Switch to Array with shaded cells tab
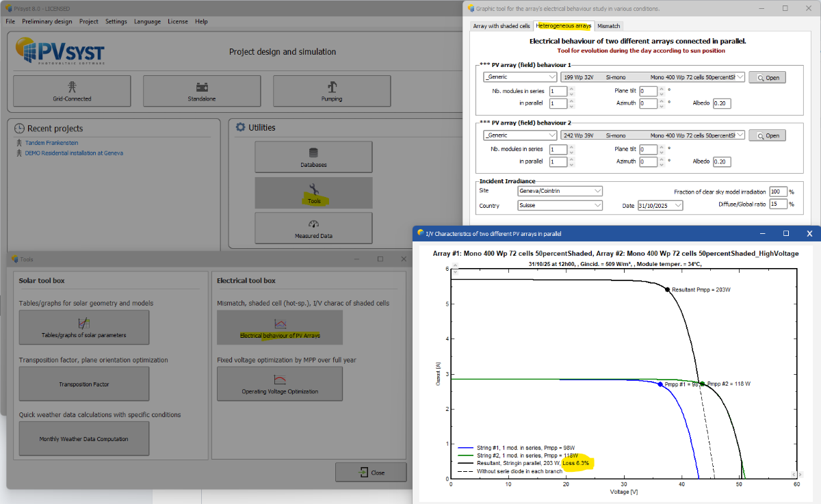 pyautogui.click(x=501, y=26)
